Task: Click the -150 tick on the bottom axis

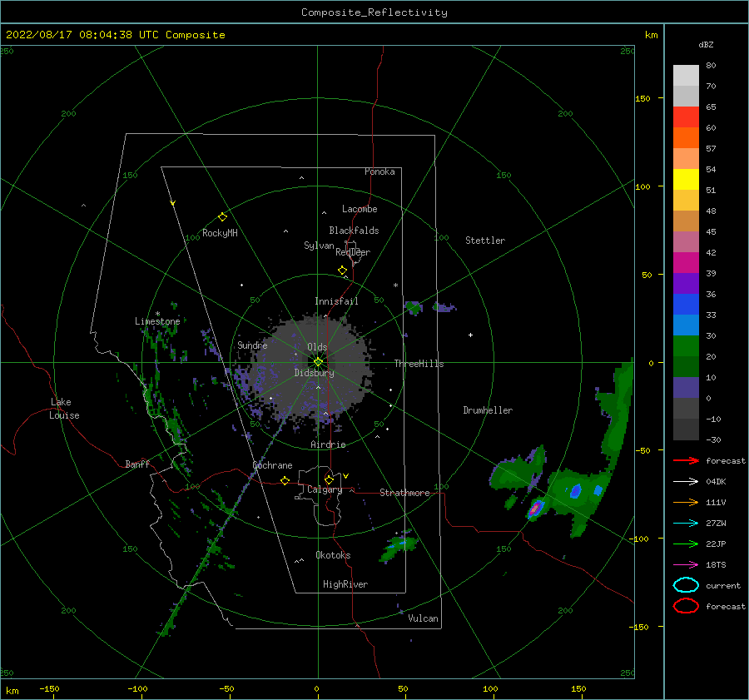Action: [x=49, y=688]
